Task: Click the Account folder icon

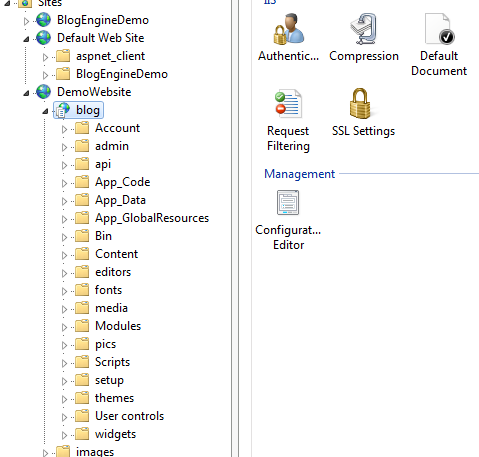Action: [x=82, y=128]
